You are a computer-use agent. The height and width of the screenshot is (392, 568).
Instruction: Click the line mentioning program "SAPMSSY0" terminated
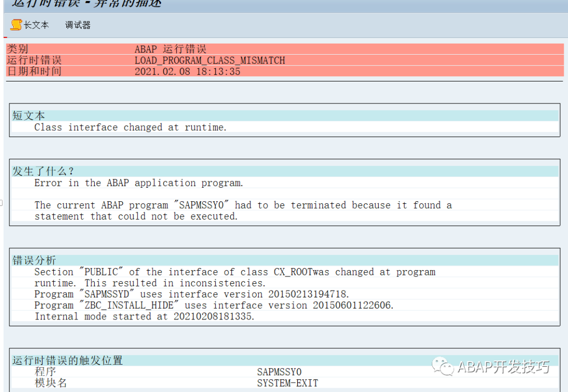243,205
